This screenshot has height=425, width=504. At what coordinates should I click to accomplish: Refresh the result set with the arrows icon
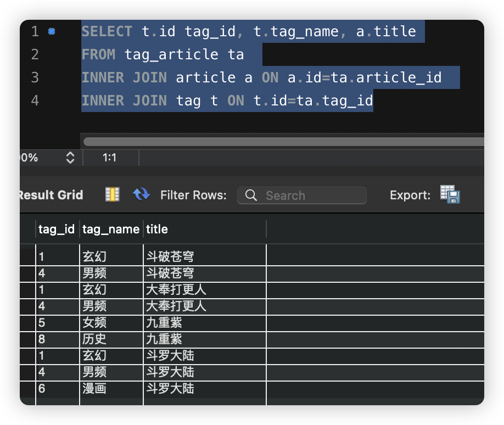[141, 194]
